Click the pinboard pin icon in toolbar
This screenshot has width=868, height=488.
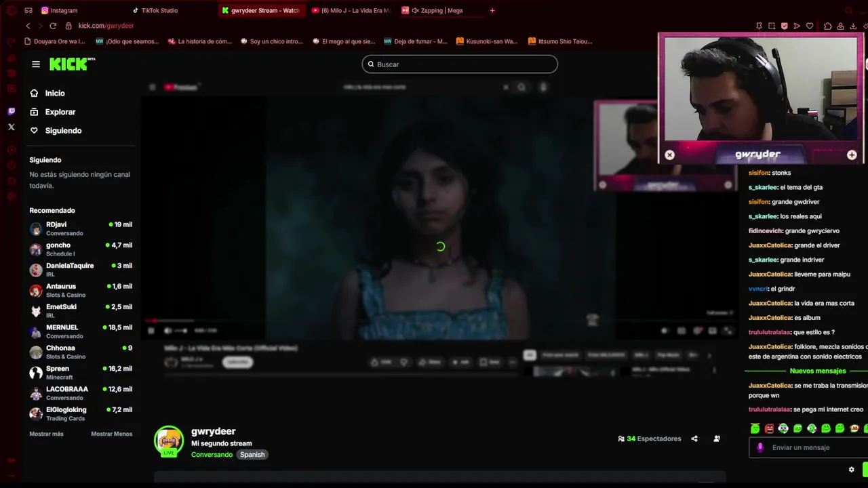pyautogui.click(x=759, y=26)
